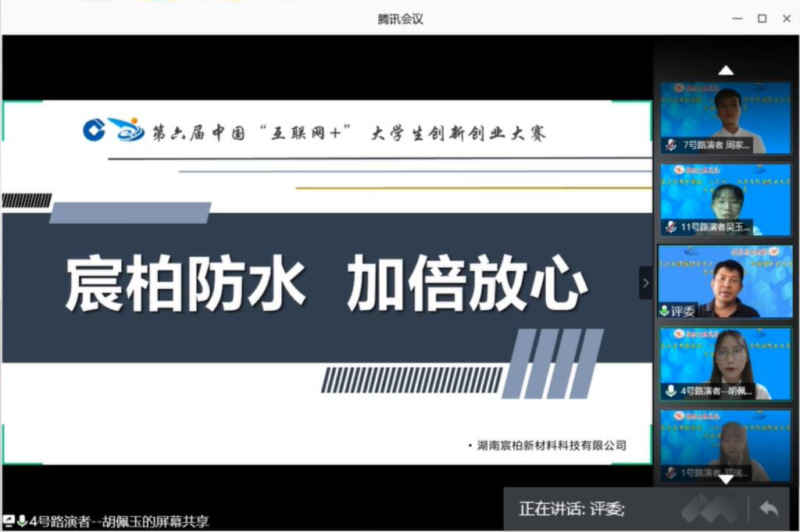Screen dimensions: 800x532
Task: Select the 评委 video thumbnail
Action: pyautogui.click(x=726, y=281)
